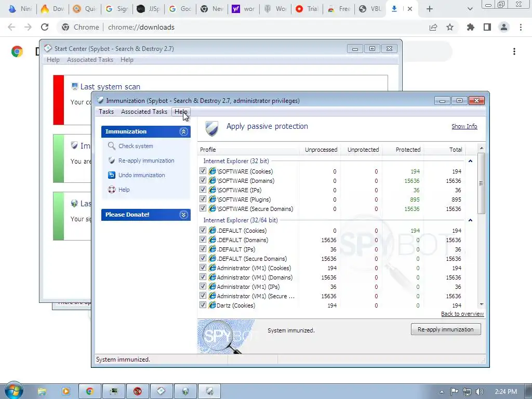The width and height of the screenshot is (532, 399).
Task: Collapse the Immunization sidebar panel
Action: [183, 131]
